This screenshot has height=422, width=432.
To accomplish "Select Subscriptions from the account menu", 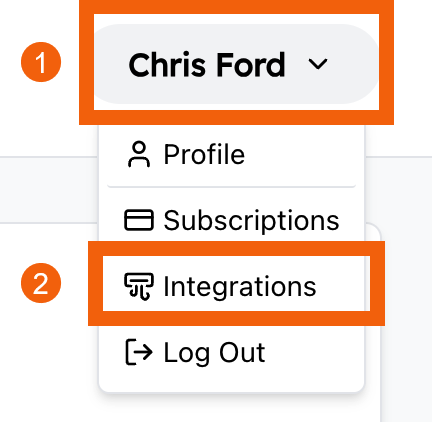I will (232, 220).
